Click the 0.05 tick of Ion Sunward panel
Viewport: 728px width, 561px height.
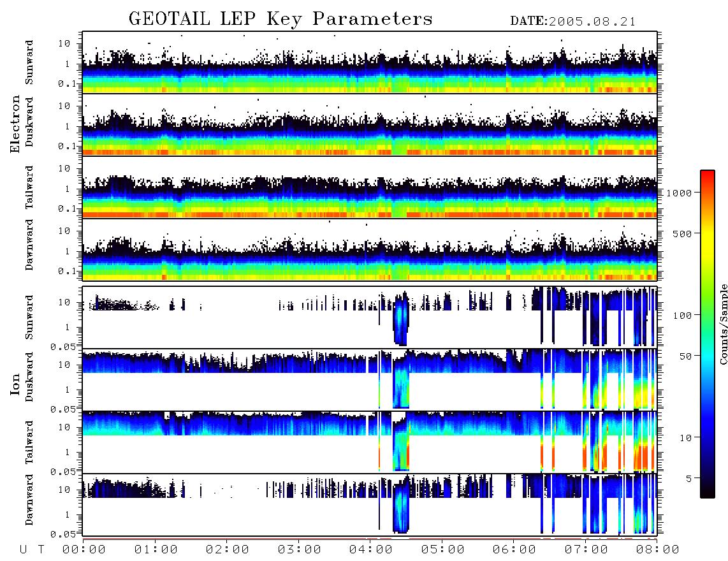(62, 347)
